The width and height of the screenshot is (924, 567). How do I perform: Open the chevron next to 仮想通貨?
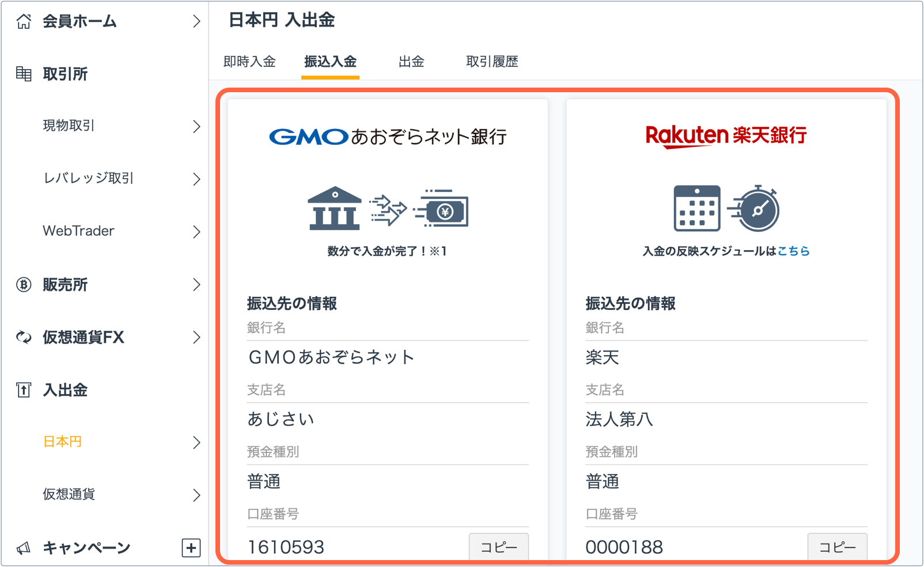click(196, 495)
